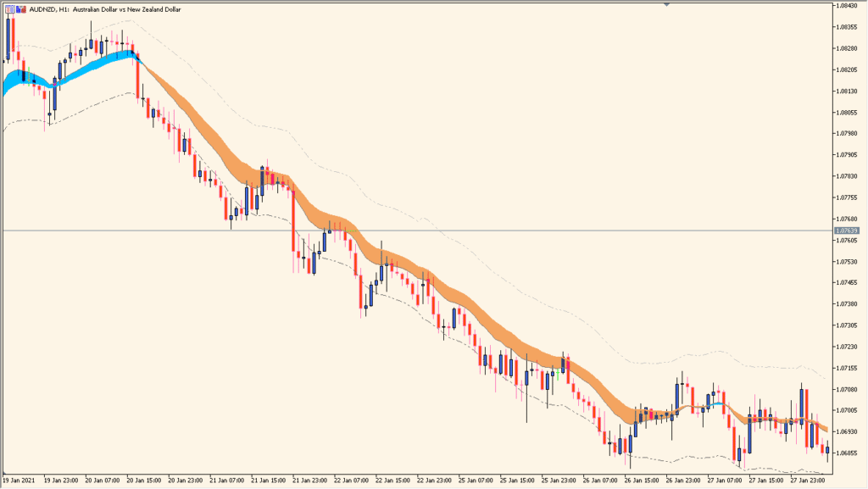Click the 1.07230 price scale label
The width and height of the screenshot is (868, 489).
coord(847,347)
